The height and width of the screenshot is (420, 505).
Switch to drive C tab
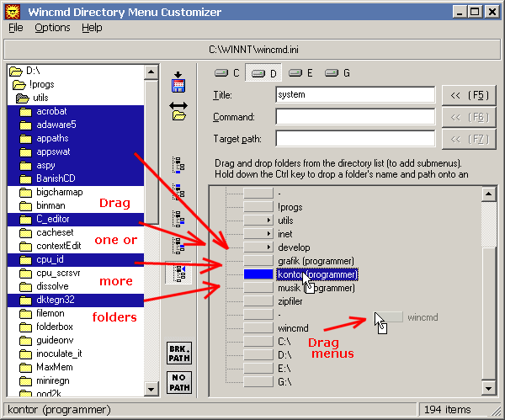pos(226,73)
